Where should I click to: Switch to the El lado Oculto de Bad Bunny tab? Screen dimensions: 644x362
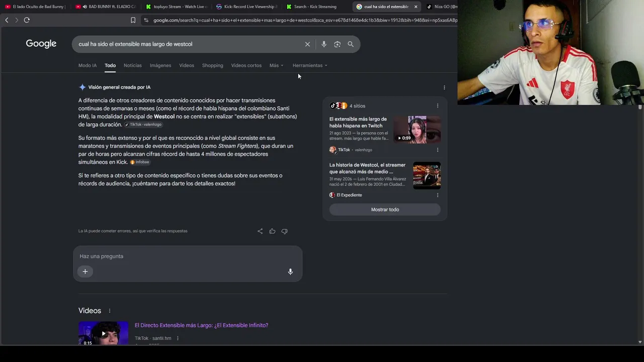click(x=35, y=7)
